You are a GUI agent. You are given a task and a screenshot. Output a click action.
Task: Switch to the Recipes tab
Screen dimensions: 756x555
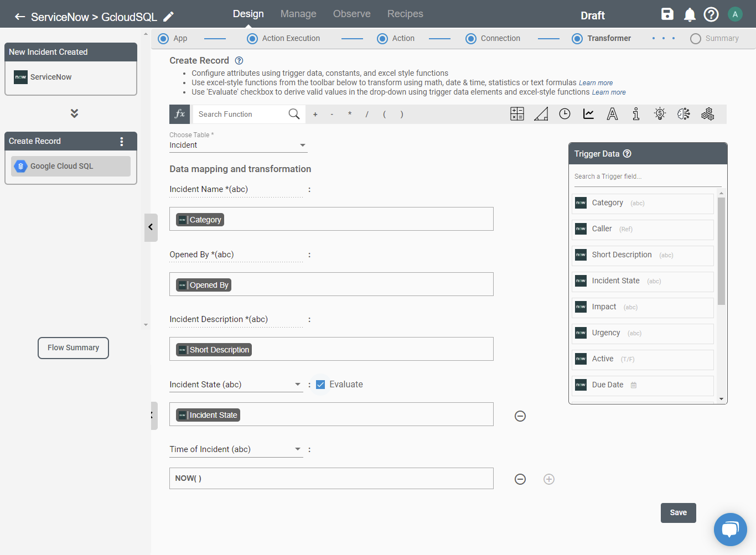[405, 14]
